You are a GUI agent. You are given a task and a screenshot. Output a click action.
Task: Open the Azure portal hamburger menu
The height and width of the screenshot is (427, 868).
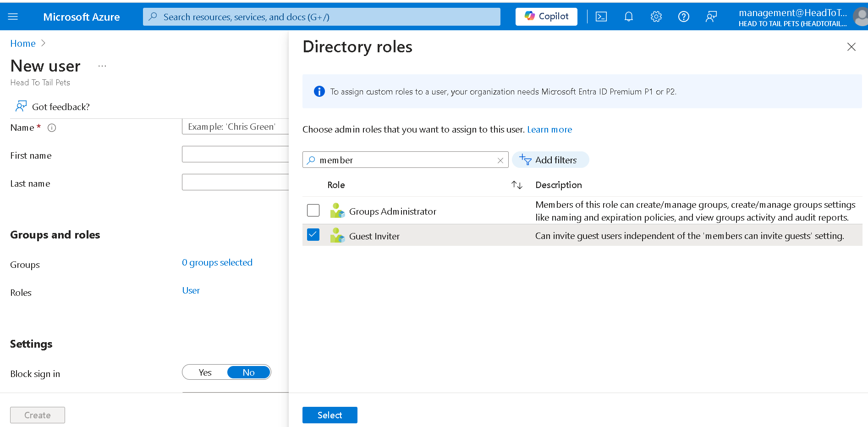[x=13, y=17]
